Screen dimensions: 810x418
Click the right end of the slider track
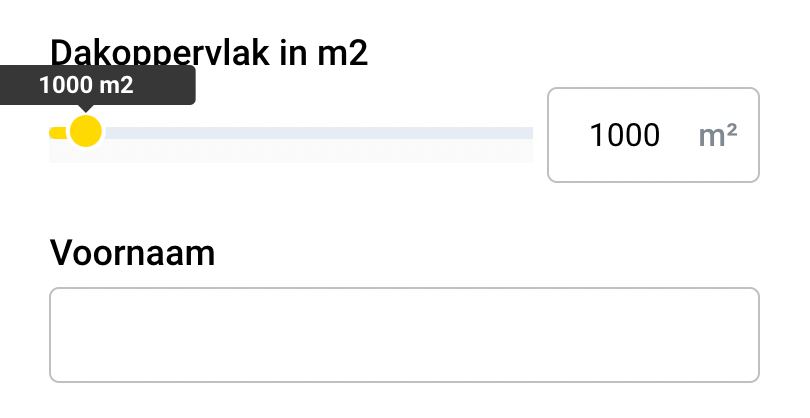(526, 133)
